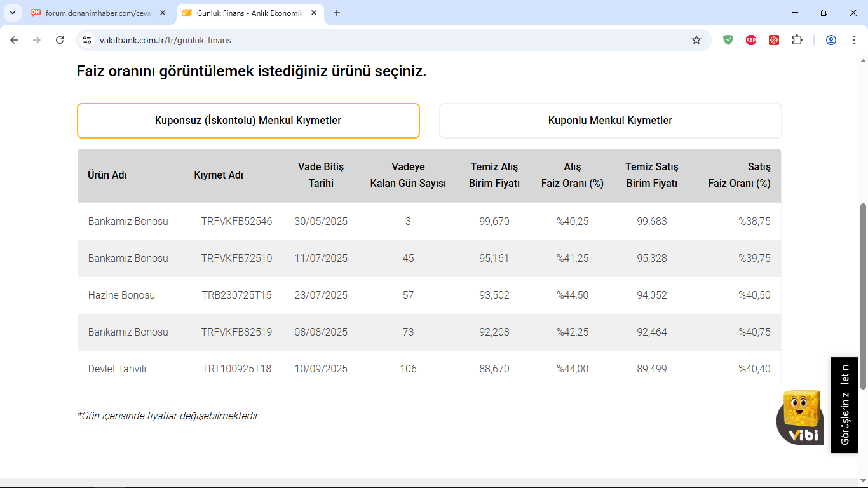Click the Görüşlerinizi İletin feedback button

[x=844, y=405]
